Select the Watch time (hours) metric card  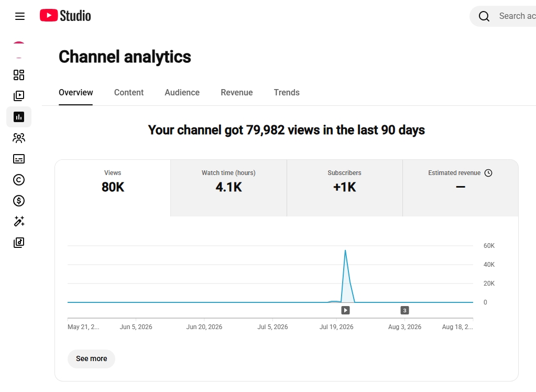pos(228,188)
